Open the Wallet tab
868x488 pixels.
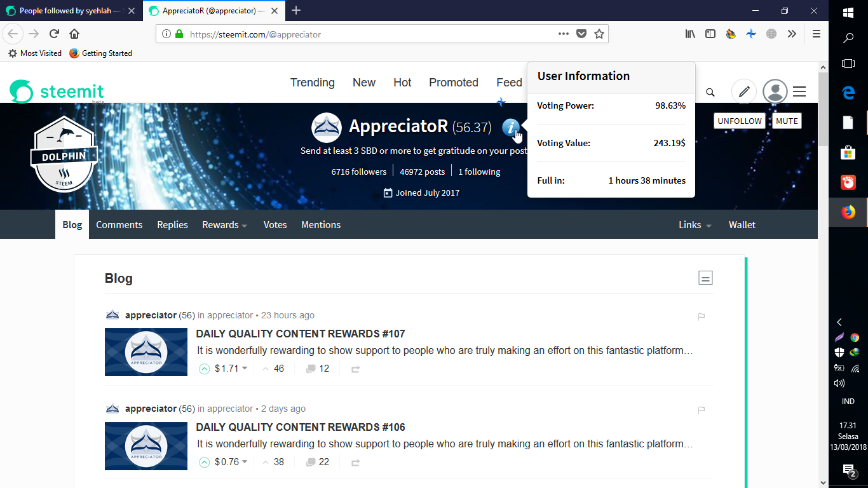tap(742, 225)
